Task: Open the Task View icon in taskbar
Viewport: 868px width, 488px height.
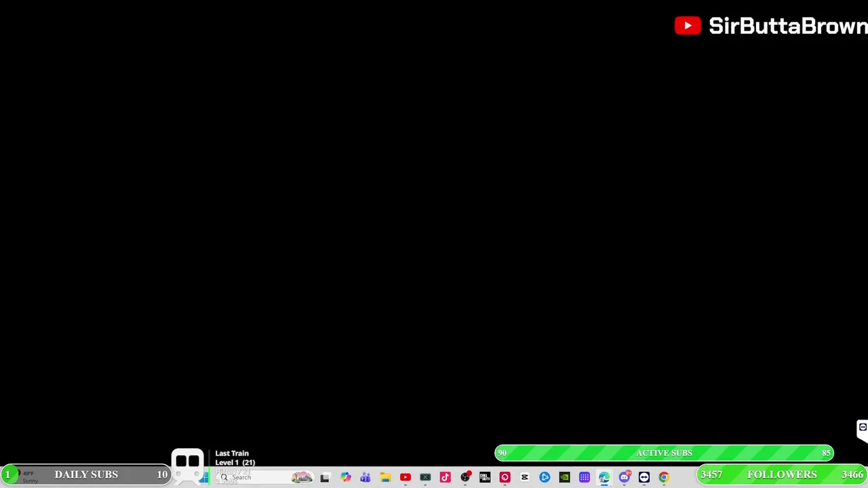Action: click(x=325, y=478)
